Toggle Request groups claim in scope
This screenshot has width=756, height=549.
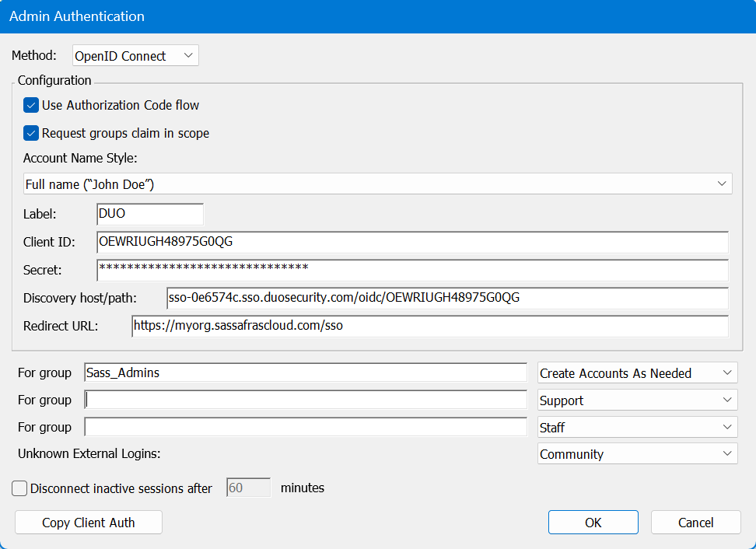tap(31, 133)
